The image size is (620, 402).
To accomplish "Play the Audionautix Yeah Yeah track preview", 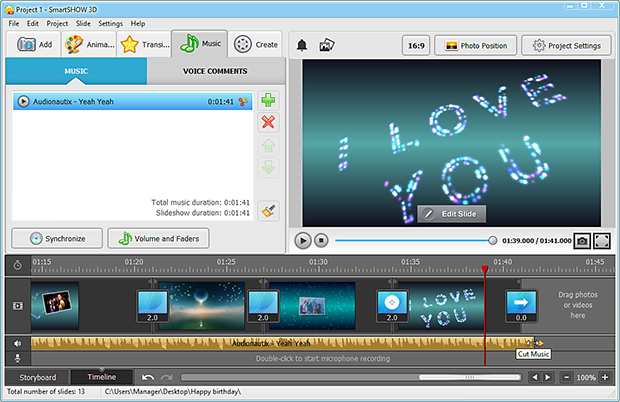I will pos(23,102).
